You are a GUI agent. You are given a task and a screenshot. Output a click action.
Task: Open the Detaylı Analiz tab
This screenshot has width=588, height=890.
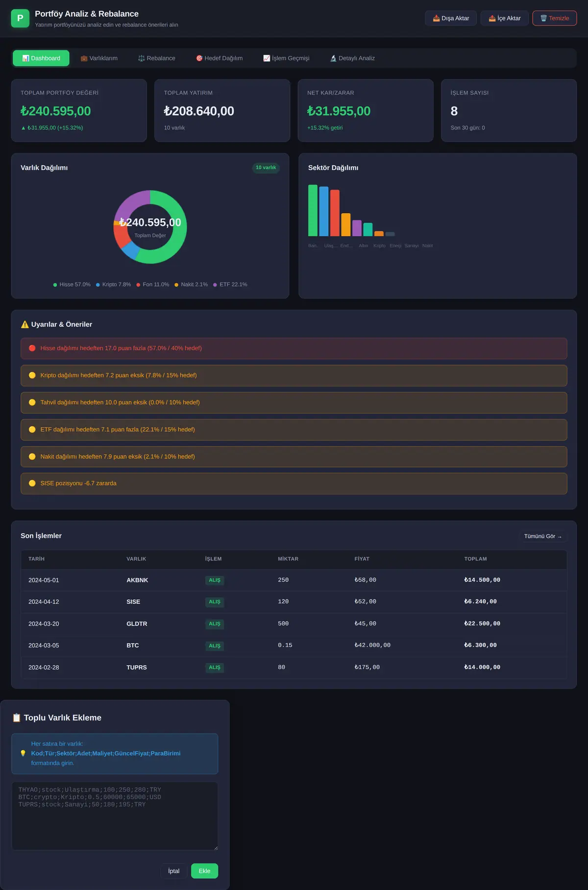[x=352, y=58]
